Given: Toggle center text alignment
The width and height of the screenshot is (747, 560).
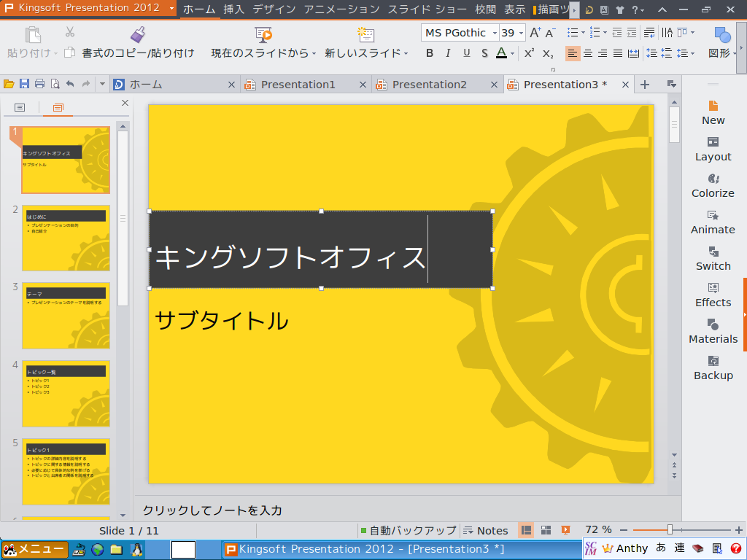Looking at the screenshot, I should point(588,53).
